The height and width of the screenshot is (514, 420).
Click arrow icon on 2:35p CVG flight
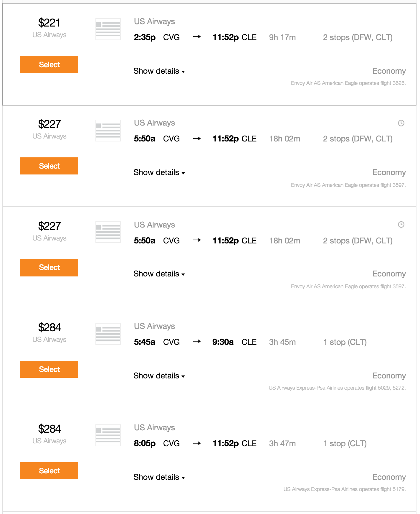[197, 37]
